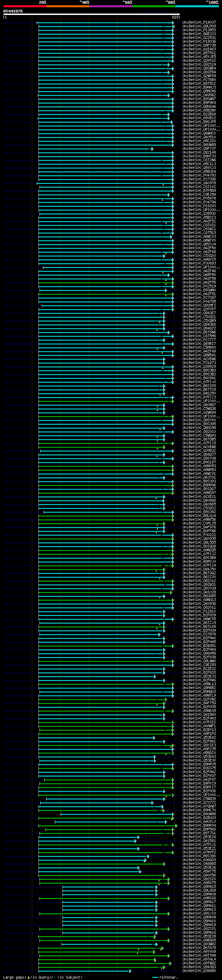
Task: Select the UniRef100_A1E463 label
Action: [x=199, y=49]
